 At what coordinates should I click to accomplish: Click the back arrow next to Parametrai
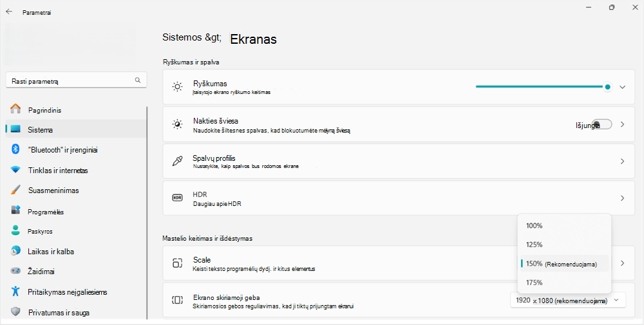pyautogui.click(x=9, y=12)
